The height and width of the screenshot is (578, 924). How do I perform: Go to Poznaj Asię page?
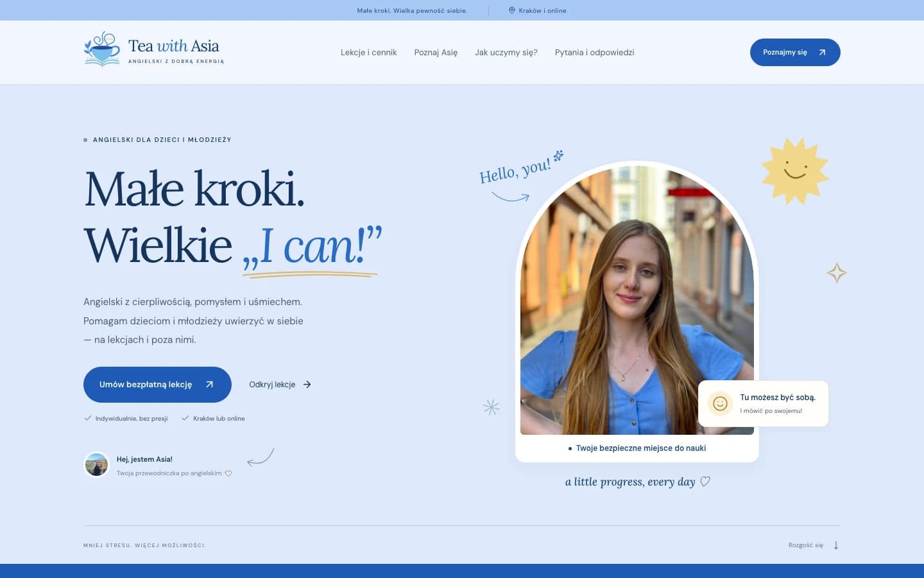click(436, 53)
